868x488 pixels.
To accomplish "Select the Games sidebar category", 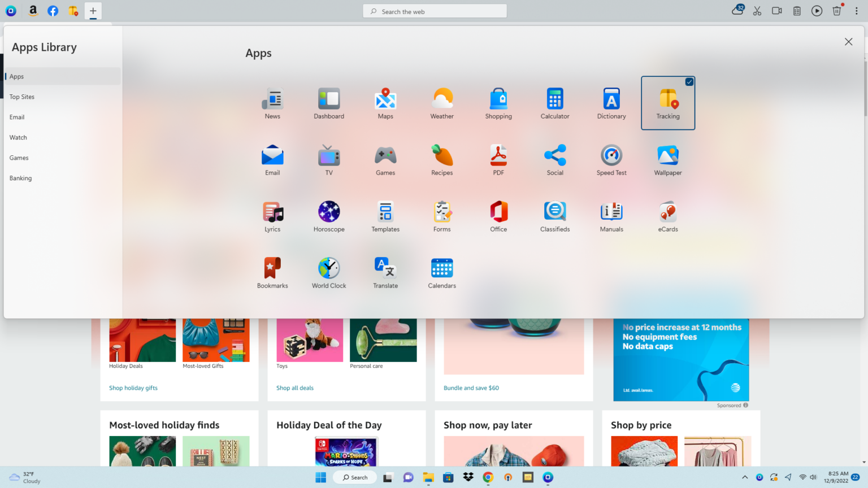I will (19, 158).
